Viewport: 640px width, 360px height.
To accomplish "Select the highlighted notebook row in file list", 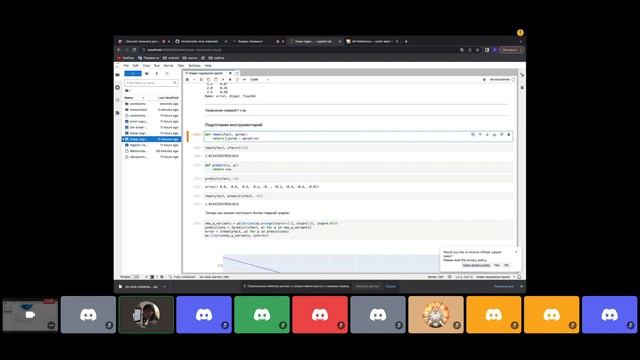I will 151,139.
